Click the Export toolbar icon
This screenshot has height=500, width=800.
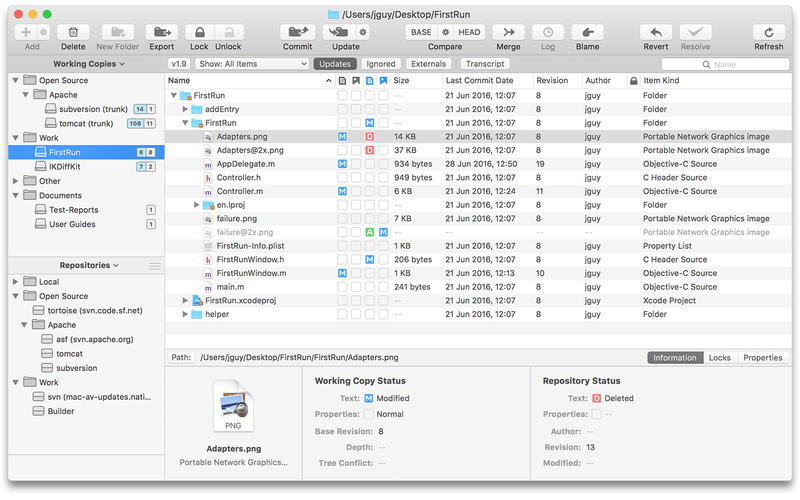point(161,32)
